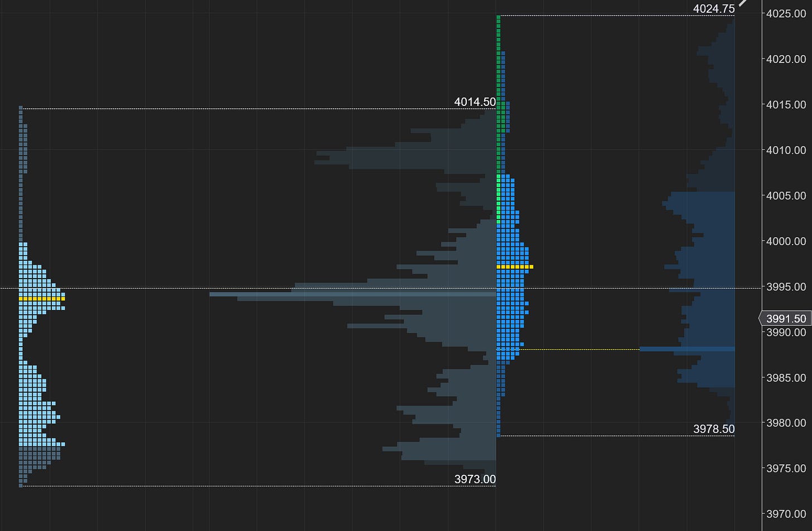The height and width of the screenshot is (531, 812).
Task: Click the 4020.00 axis price label
Action: pyautogui.click(x=786, y=59)
